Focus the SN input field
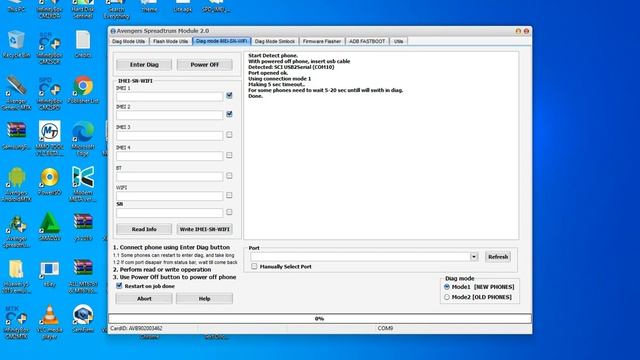640x360 pixels. point(169,213)
